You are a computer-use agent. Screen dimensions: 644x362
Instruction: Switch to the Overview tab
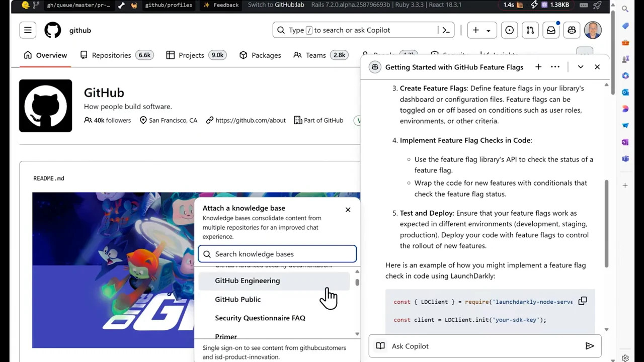pyautogui.click(x=45, y=55)
